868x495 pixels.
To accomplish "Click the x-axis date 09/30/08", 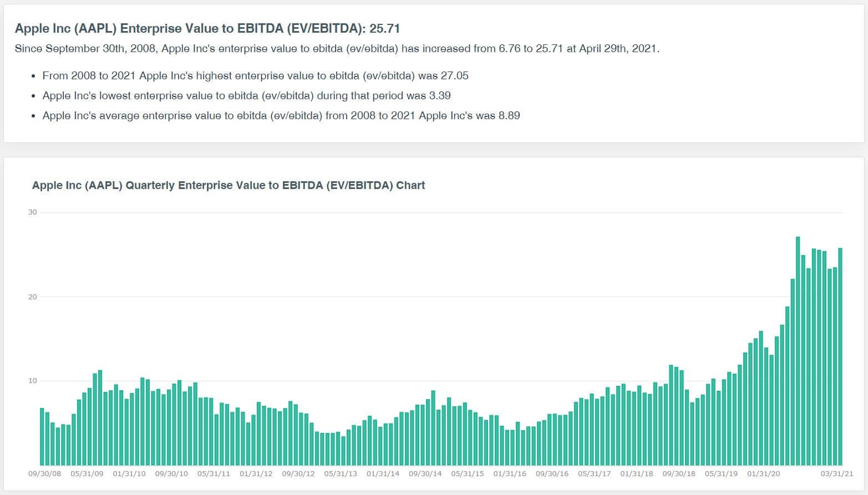I will [x=45, y=474].
